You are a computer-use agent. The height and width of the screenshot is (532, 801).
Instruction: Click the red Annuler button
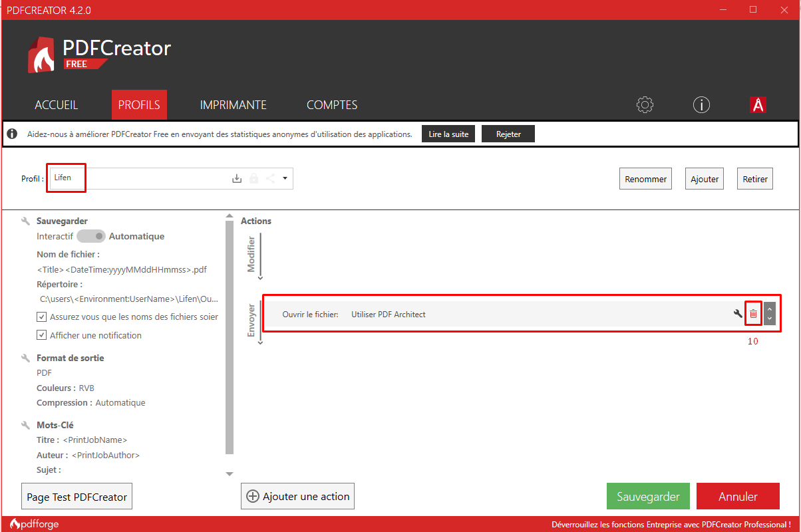(x=738, y=497)
